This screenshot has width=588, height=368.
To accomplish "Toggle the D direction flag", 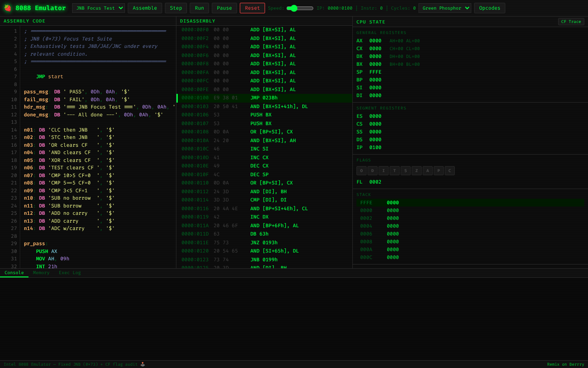I will [373, 171].
